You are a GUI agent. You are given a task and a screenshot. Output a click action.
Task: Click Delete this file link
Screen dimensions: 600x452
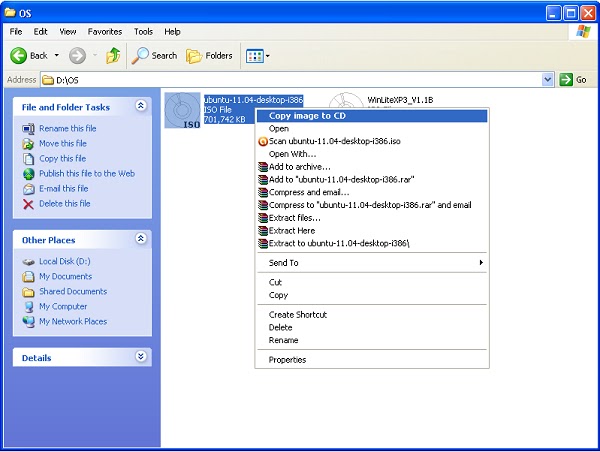tap(65, 204)
